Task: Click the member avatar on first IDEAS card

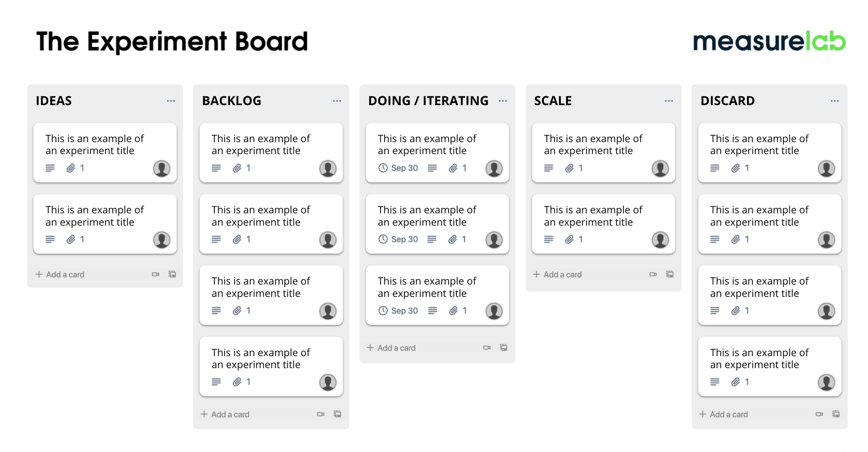Action: click(161, 169)
